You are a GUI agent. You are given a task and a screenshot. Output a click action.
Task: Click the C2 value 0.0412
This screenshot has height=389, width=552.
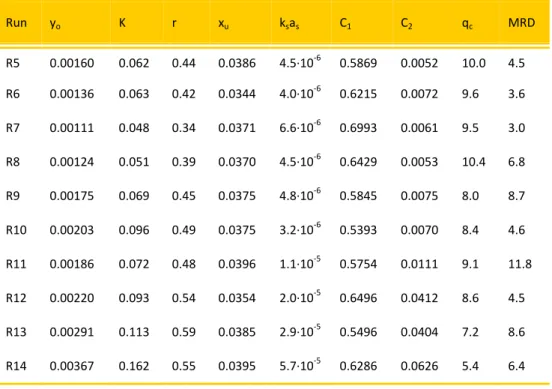pos(419,298)
